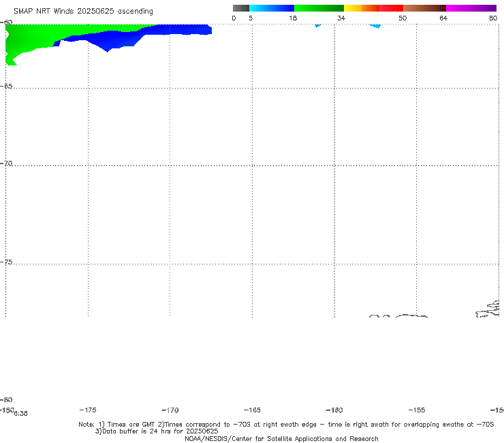The height and width of the screenshot is (443, 504).
Task: Click the magenta-purple segment of the color bar
Action: (x=471, y=8)
